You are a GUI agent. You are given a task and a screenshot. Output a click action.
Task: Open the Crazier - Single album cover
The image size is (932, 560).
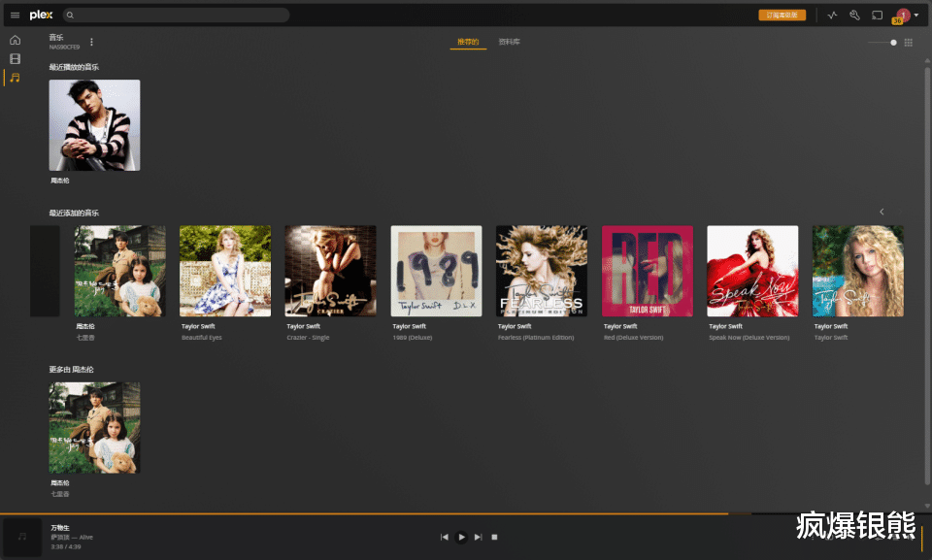coord(330,271)
